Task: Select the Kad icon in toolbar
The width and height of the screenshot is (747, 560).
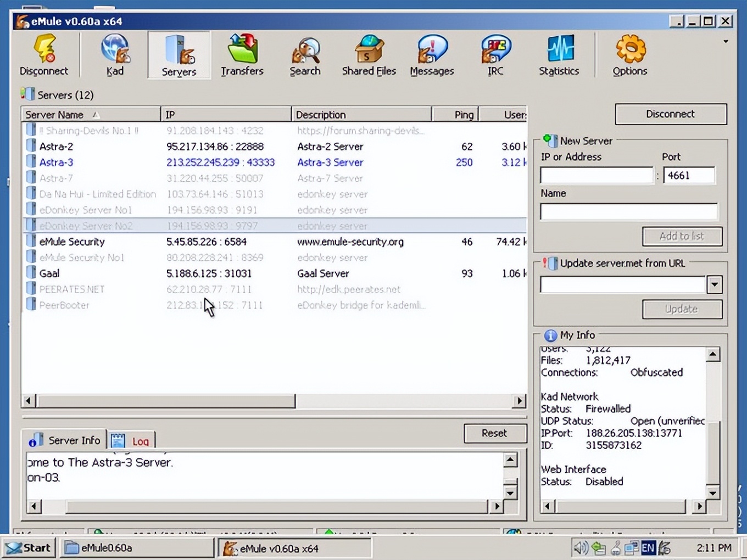Action: coord(115,54)
